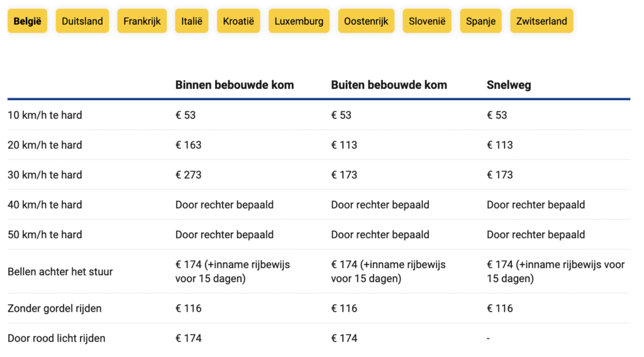644x357 pixels.
Task: Click the Snelweg column header
Action: click(x=509, y=85)
